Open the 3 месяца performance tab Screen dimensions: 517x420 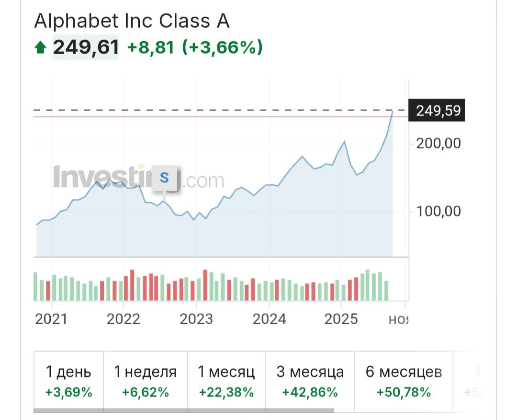[310, 382]
